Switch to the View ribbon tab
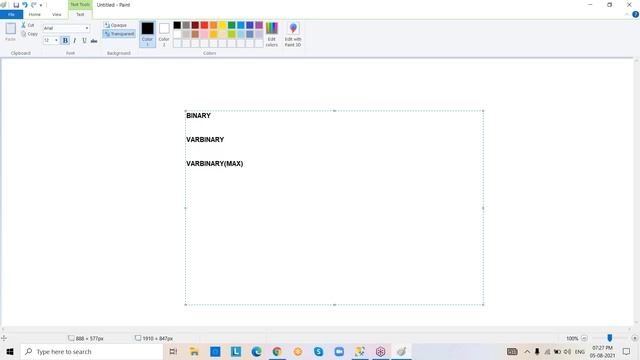This screenshot has height=360, width=640. tap(57, 15)
